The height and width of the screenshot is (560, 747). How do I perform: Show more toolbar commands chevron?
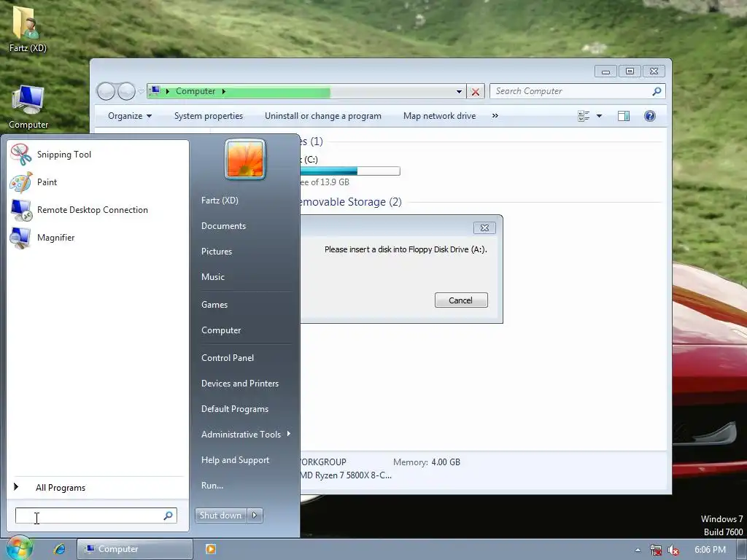(495, 116)
